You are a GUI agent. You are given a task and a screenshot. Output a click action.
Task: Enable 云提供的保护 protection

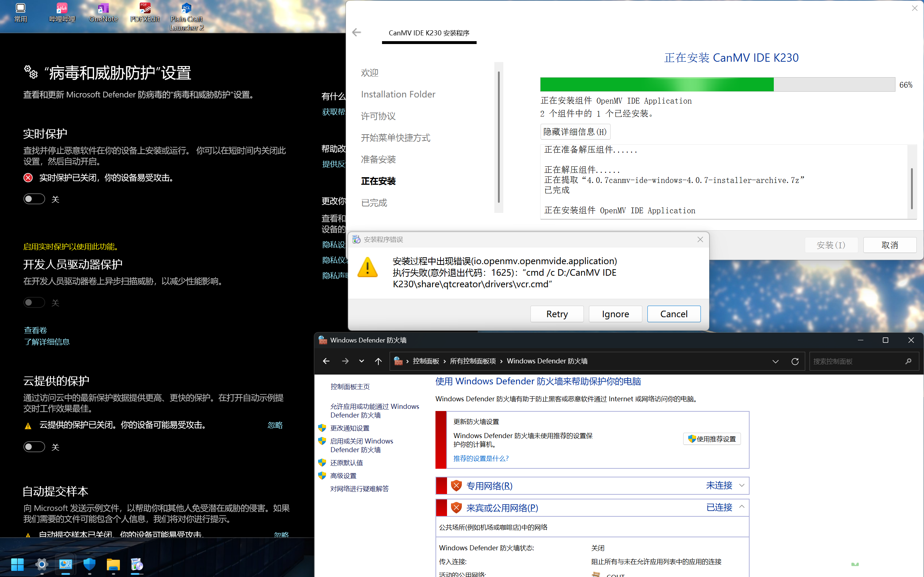click(34, 446)
